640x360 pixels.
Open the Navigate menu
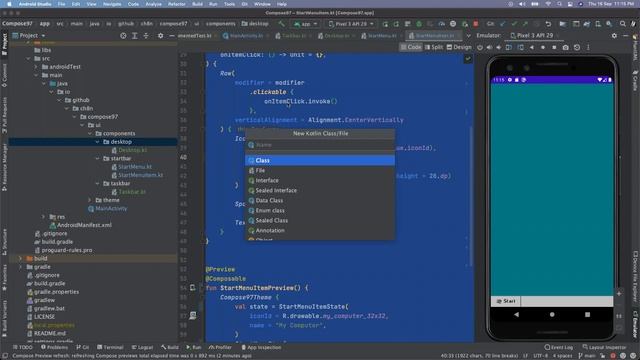click(112, 4)
